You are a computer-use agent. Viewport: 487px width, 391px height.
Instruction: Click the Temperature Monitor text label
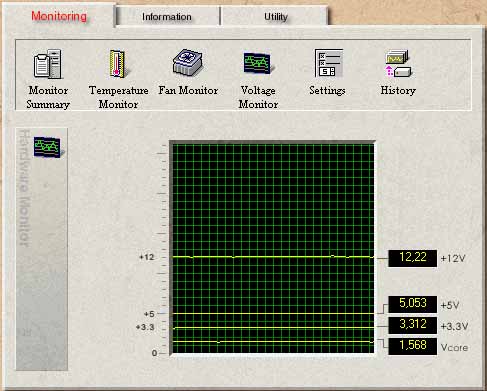point(118,97)
